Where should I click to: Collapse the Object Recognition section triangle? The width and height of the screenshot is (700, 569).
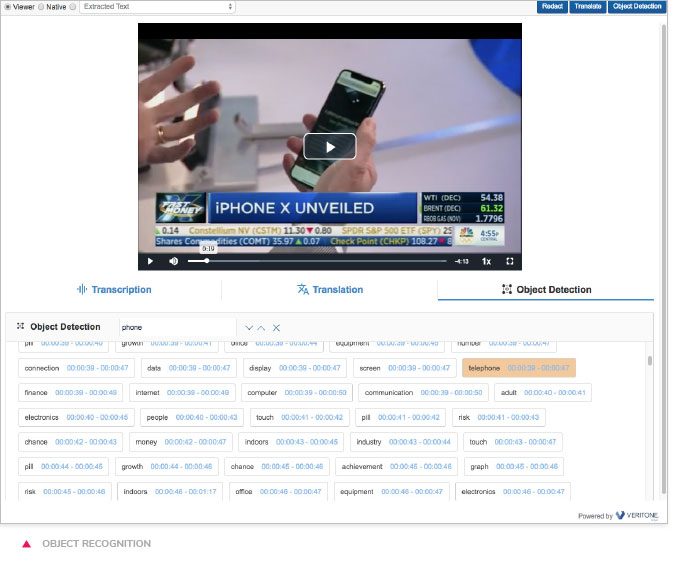point(27,544)
